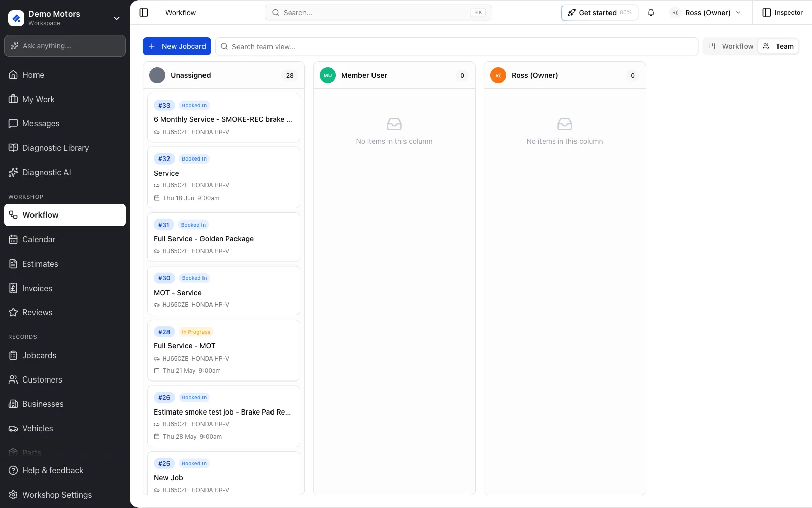
Task: Open Workshop Settings
Action: pos(65,495)
